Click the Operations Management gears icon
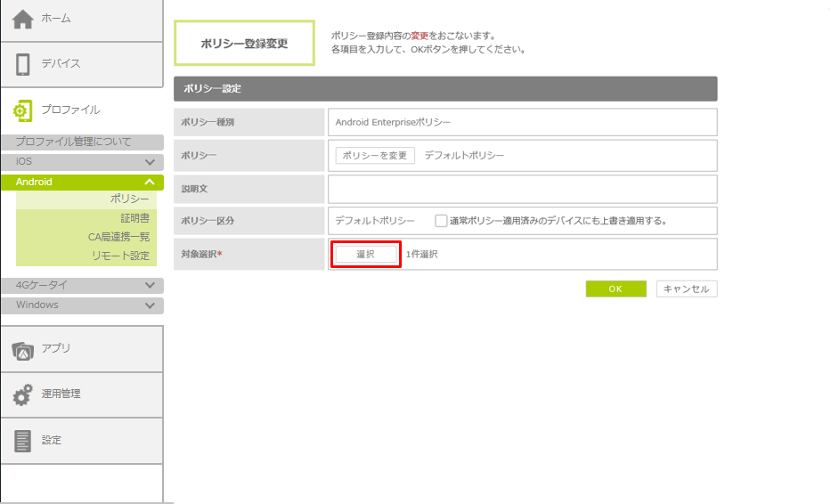 23,394
